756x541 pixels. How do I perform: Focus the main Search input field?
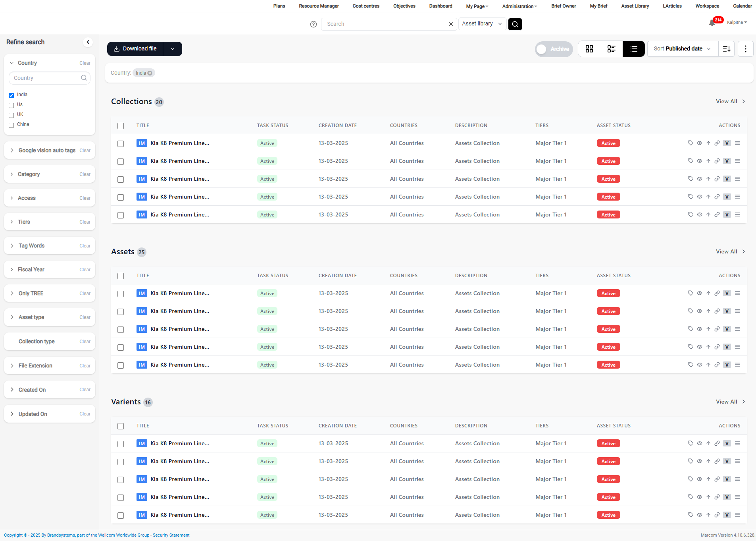click(385, 24)
